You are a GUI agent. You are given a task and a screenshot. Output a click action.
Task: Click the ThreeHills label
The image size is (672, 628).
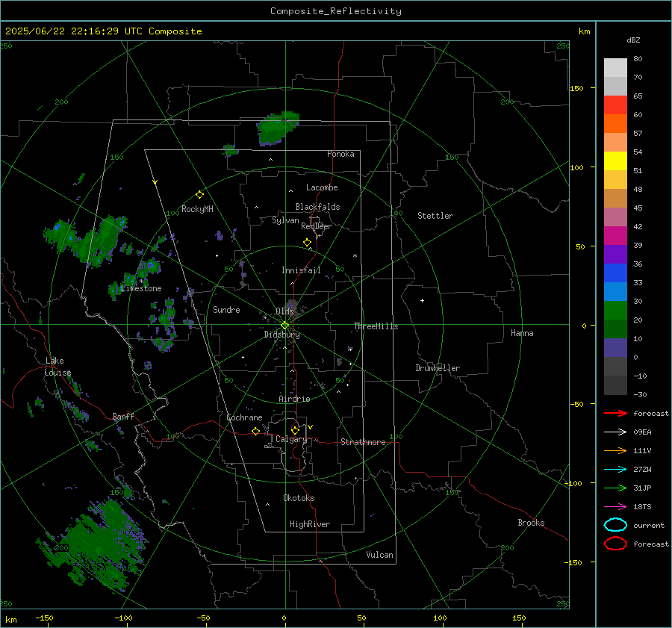[376, 326]
